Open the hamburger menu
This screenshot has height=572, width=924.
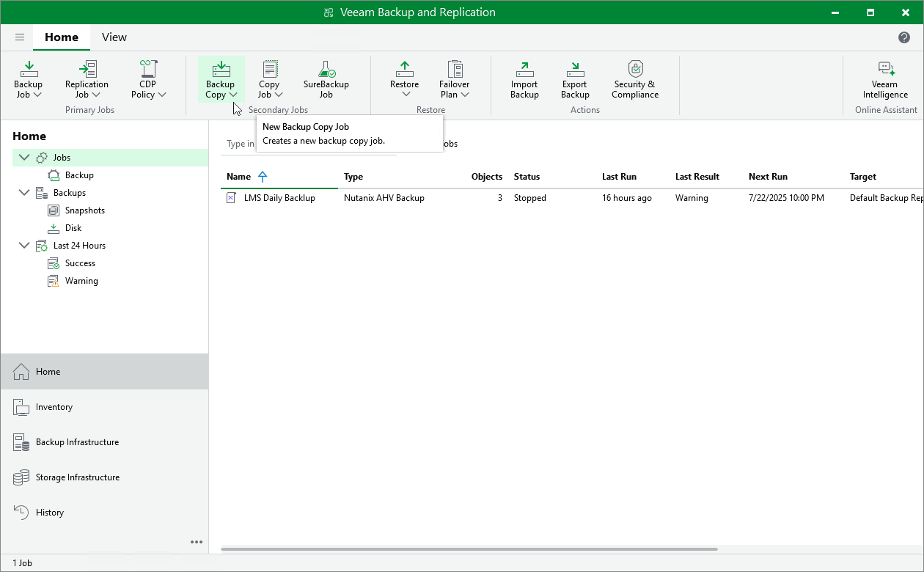click(19, 37)
